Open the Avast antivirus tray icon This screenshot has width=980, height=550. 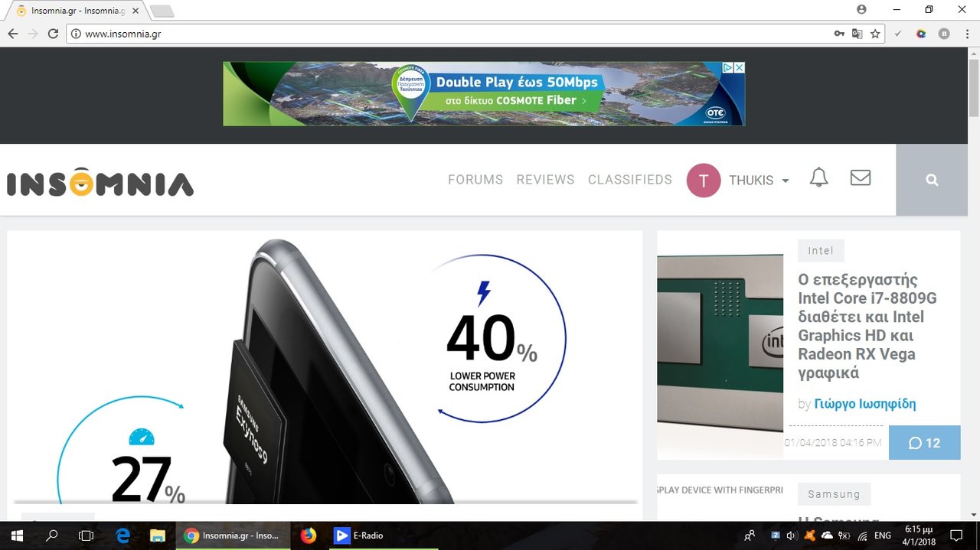coord(809,535)
